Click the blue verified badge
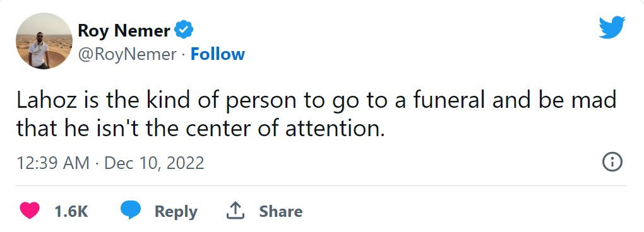The width and height of the screenshot is (644, 232). (184, 30)
